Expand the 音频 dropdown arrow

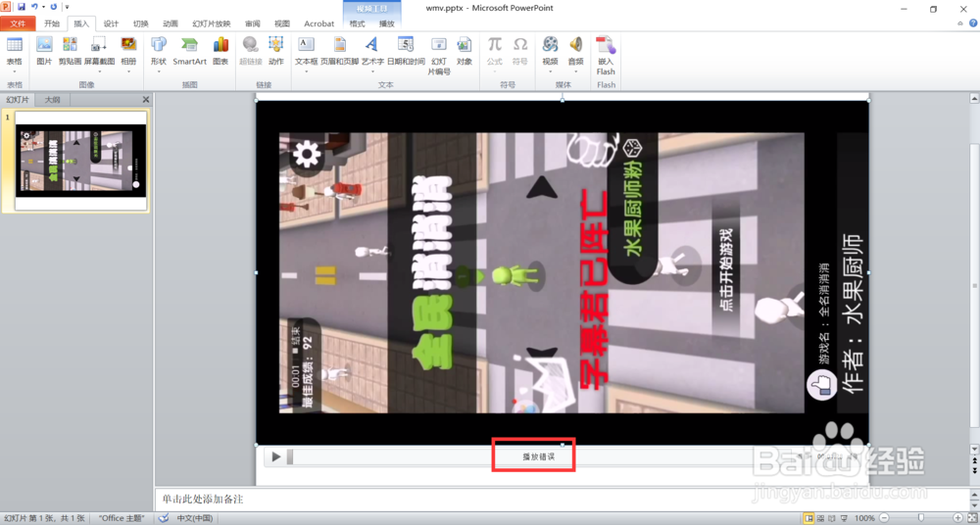pyautogui.click(x=575, y=72)
